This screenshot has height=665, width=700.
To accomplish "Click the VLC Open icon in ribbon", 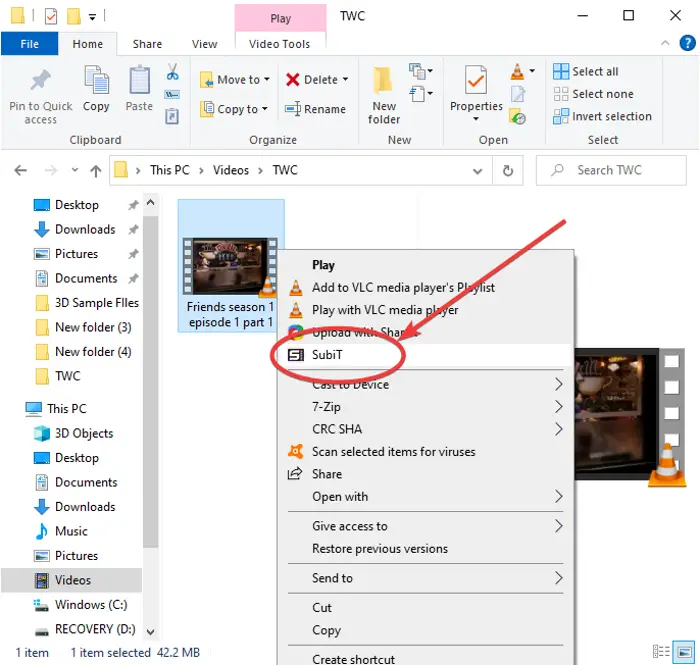I will pyautogui.click(x=517, y=71).
